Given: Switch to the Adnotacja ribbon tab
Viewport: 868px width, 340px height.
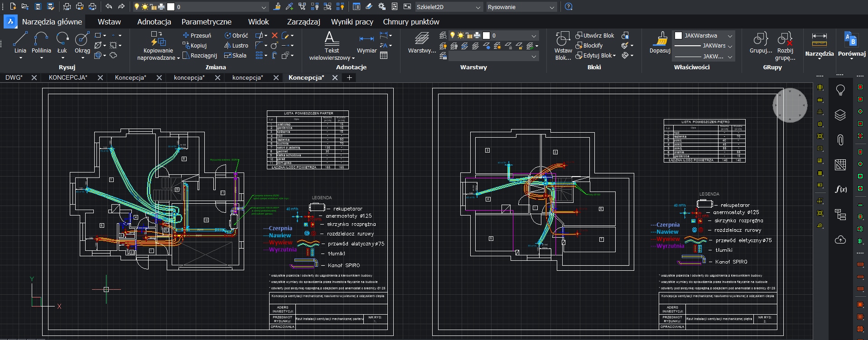Looking at the screenshot, I should [154, 22].
